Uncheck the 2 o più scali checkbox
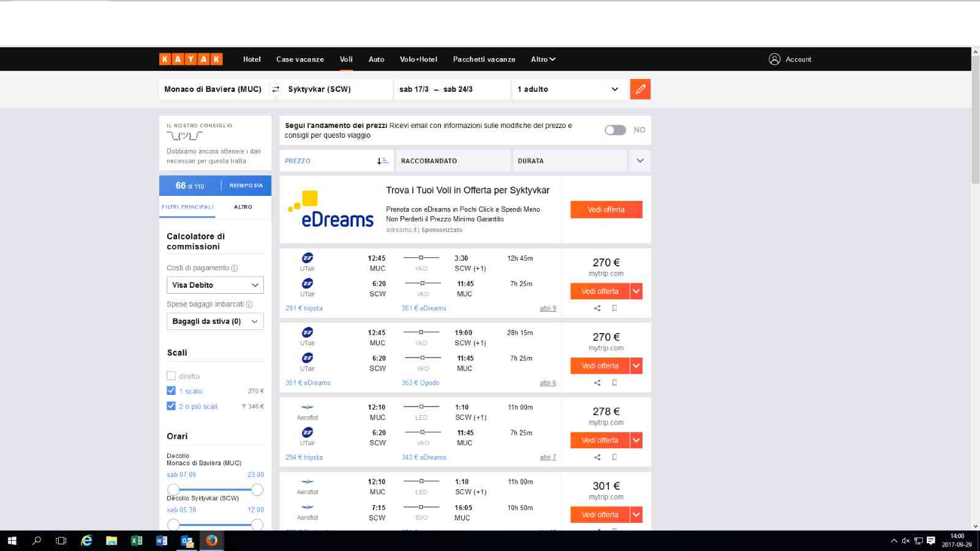The height and width of the screenshot is (551, 980). [x=171, y=406]
